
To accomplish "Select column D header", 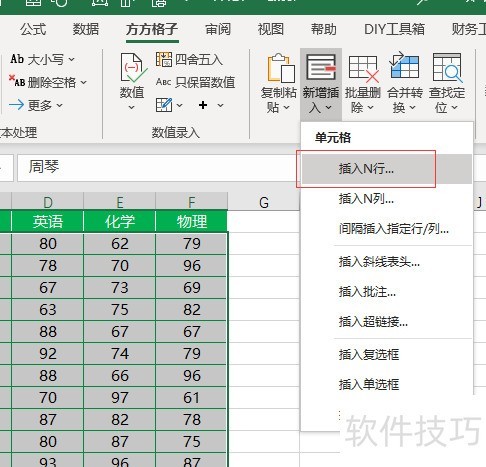I will pos(48,201).
